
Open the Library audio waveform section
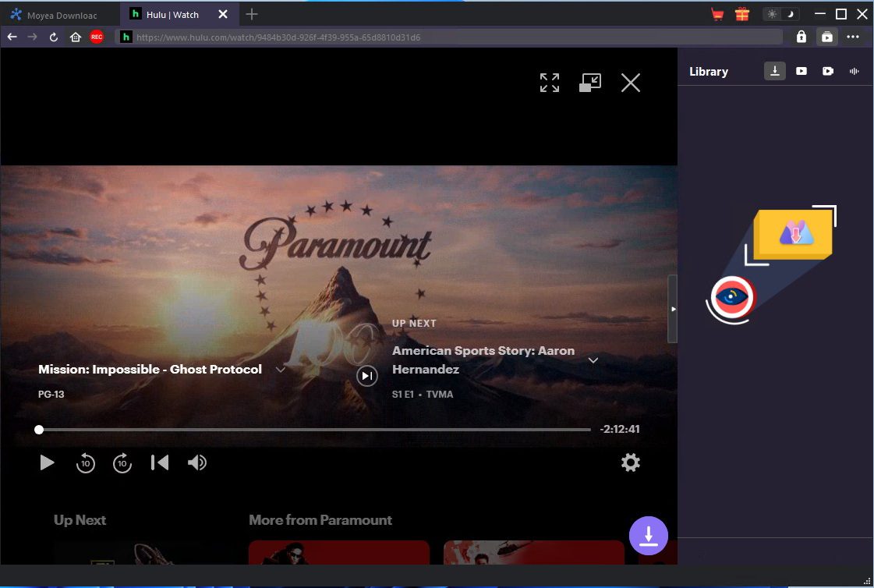click(x=854, y=71)
